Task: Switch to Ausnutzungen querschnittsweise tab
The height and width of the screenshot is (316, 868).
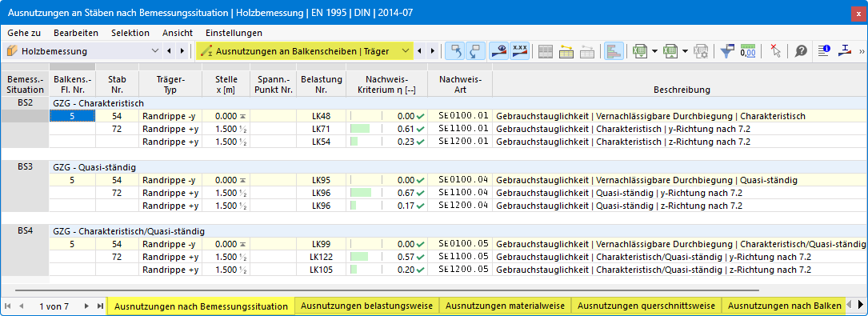Action: click(646, 306)
